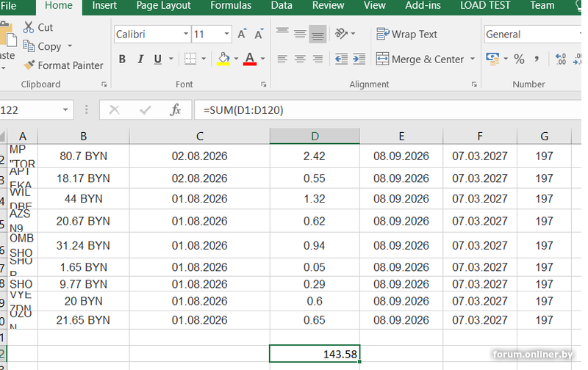Confirm formula entry with checkmark
588x370 pixels.
145,109
